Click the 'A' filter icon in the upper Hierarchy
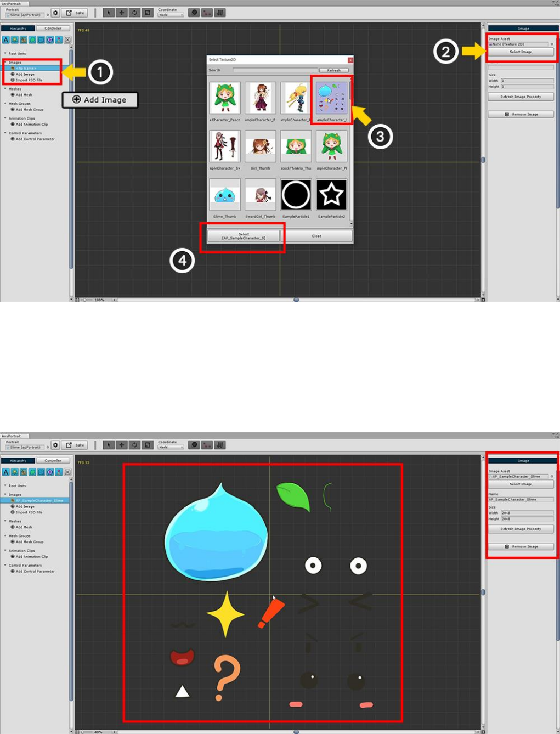The image size is (560, 734). [6, 40]
